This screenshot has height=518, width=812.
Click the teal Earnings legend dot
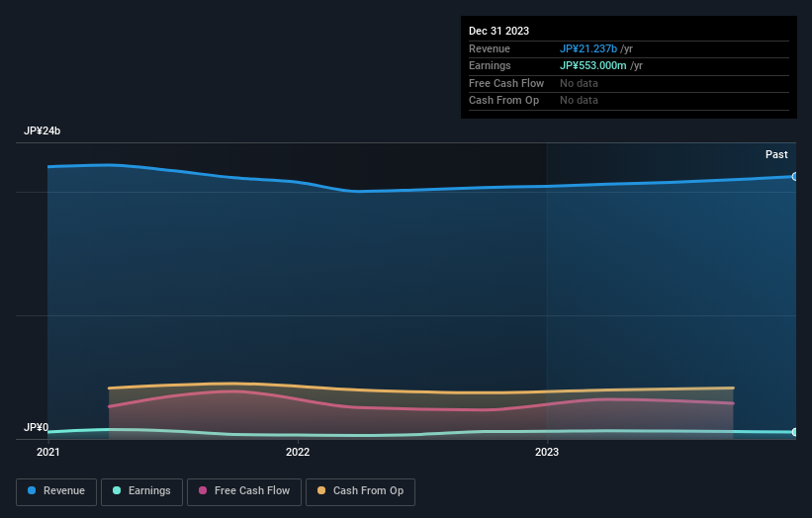[117, 490]
